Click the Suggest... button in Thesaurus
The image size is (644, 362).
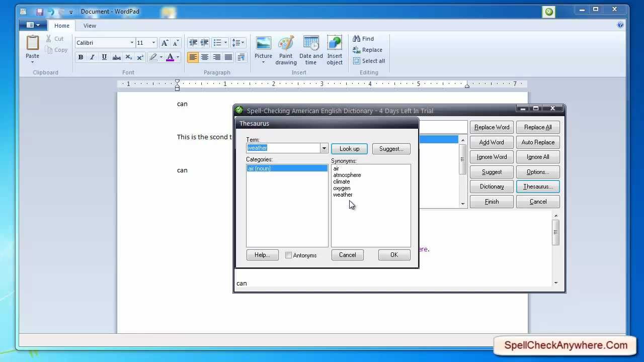(391, 149)
